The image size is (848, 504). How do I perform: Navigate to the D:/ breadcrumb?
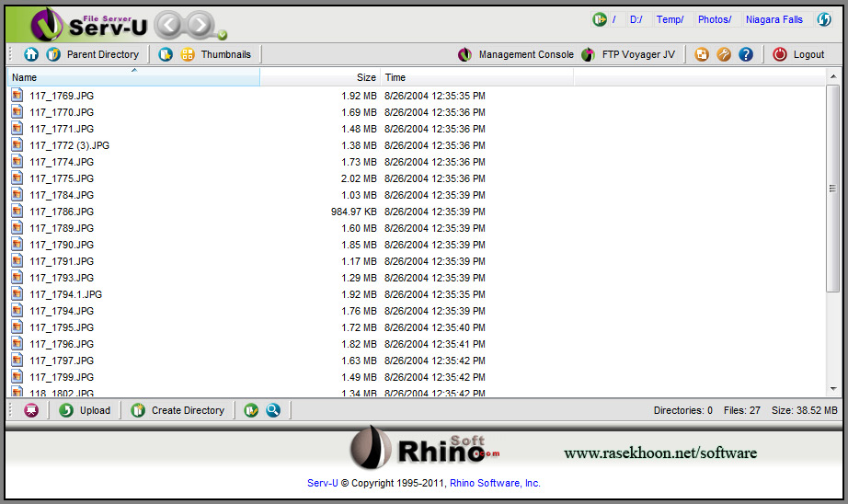pos(636,19)
